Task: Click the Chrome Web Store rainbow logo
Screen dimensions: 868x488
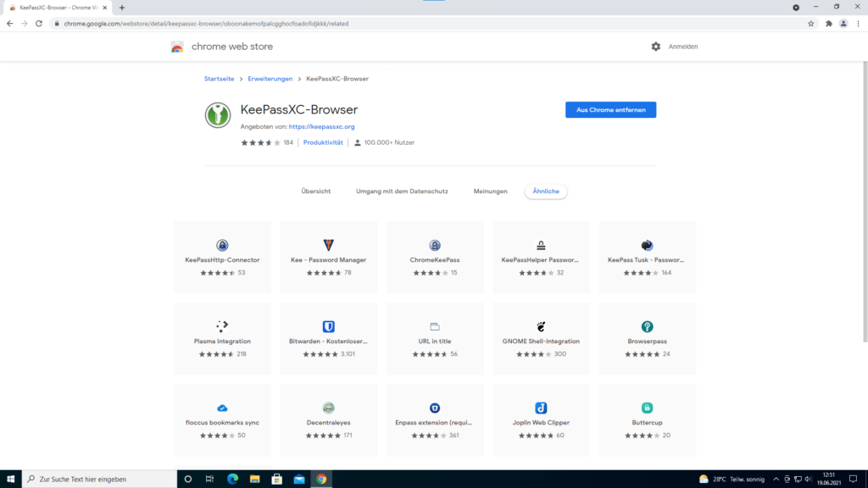Action: (x=177, y=47)
